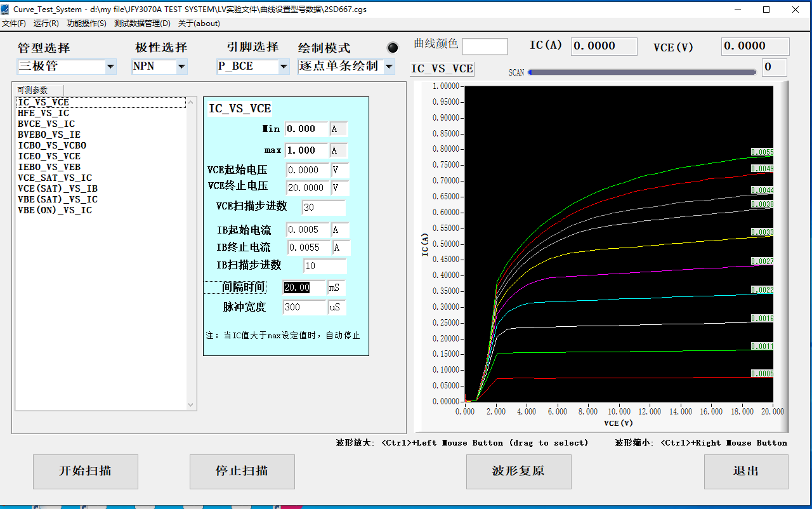Image resolution: width=812 pixels, height=509 pixels.
Task: Click the round indicator LED beside 绘制模式
Action: point(393,48)
